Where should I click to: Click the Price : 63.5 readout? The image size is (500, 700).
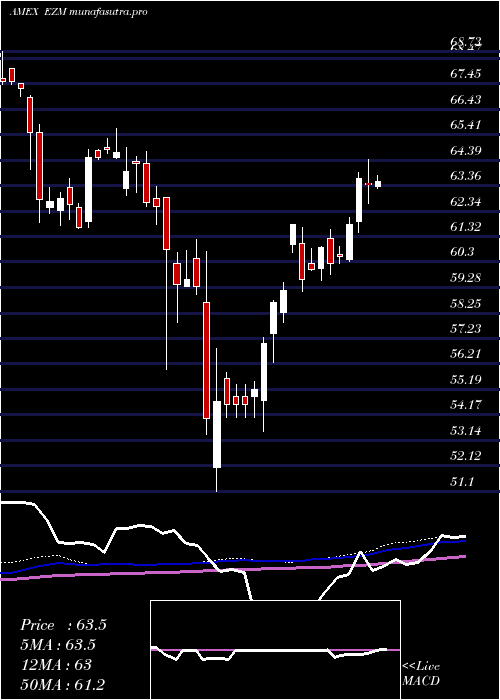(x=63, y=625)
